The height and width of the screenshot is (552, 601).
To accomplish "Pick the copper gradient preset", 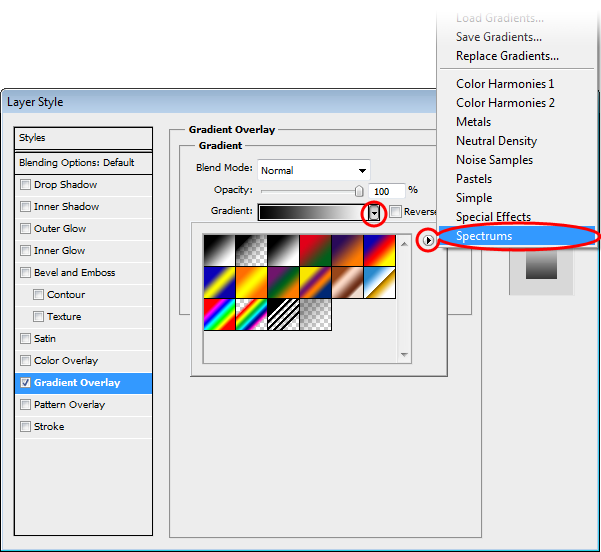I will pyautogui.click(x=347, y=282).
